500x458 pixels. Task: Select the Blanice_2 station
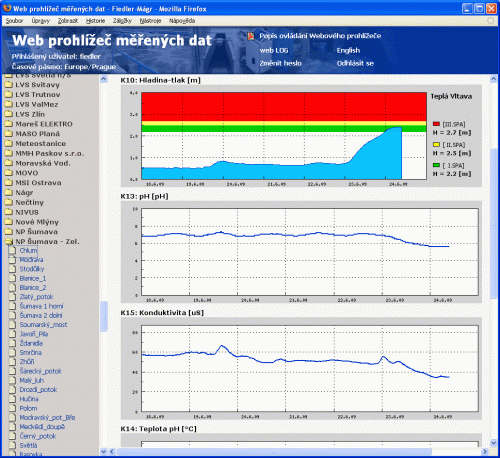point(33,288)
